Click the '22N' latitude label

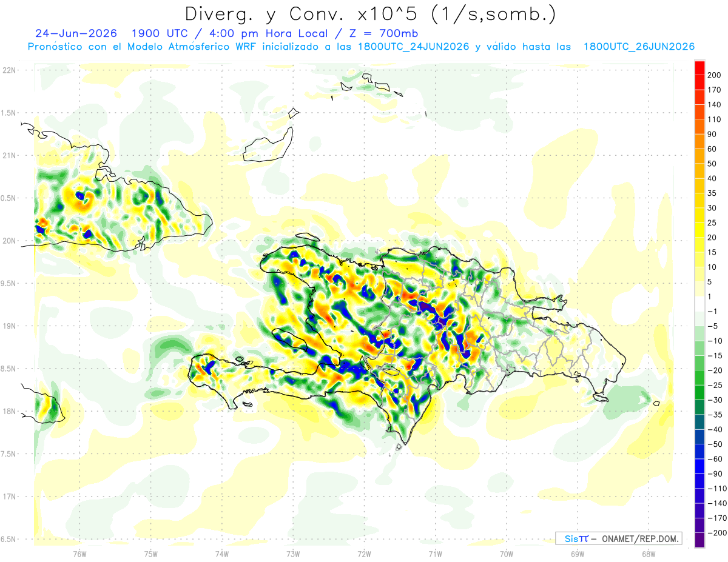pos(8,70)
